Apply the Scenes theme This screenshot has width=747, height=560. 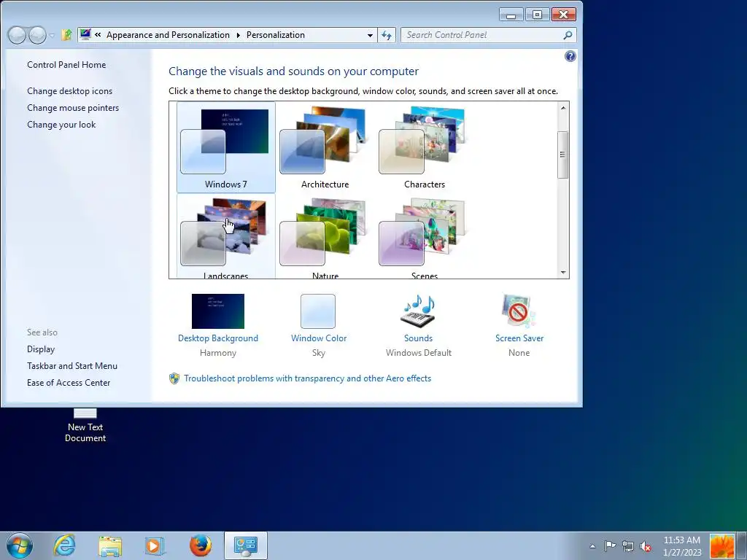pyautogui.click(x=424, y=236)
